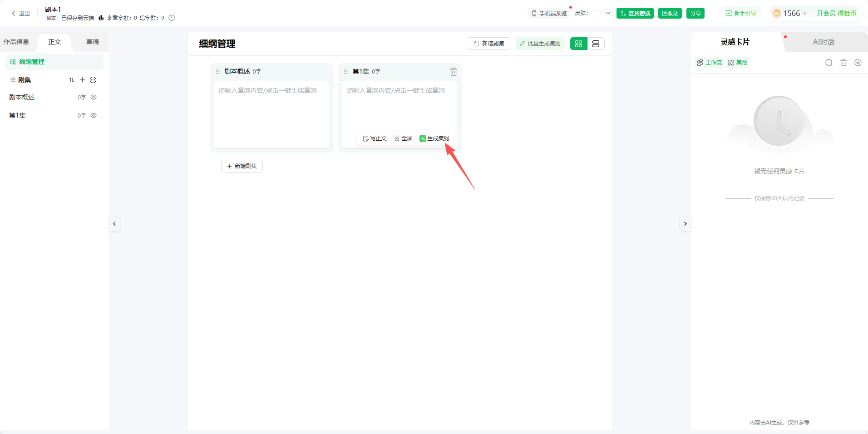Add a new episode with the plus icon

click(x=83, y=80)
